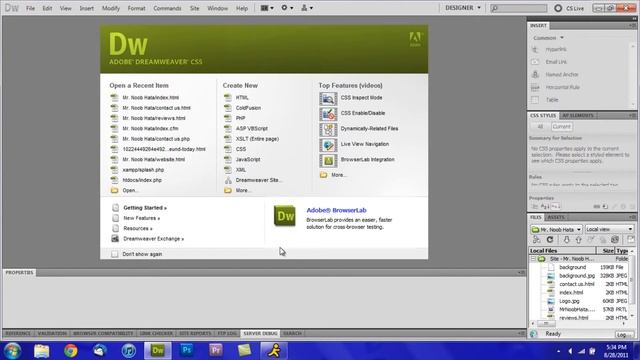640x360 pixels.
Task: Open Google Chrome from the taskbar
Action: 71,351
